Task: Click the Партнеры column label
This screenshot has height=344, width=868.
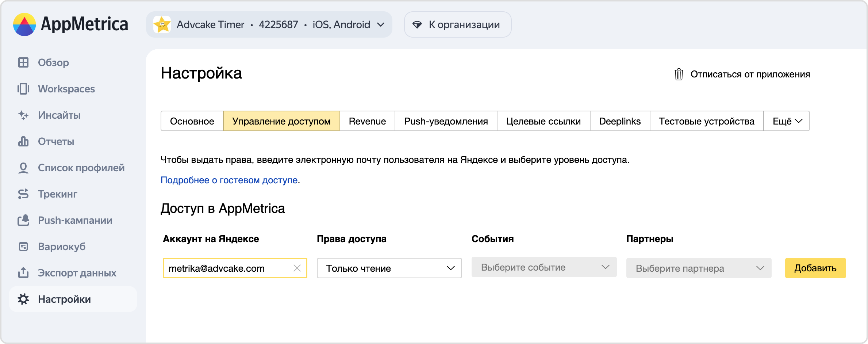Action: [x=650, y=239]
